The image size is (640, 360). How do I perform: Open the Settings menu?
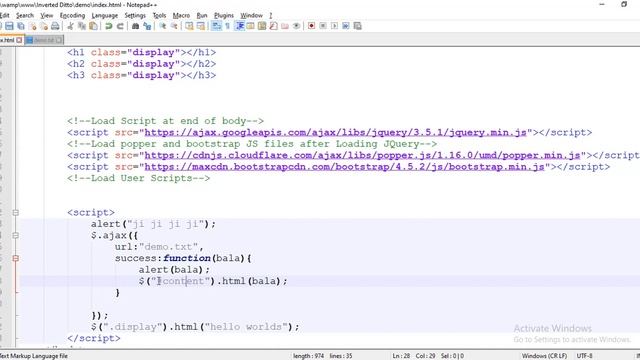point(135,16)
